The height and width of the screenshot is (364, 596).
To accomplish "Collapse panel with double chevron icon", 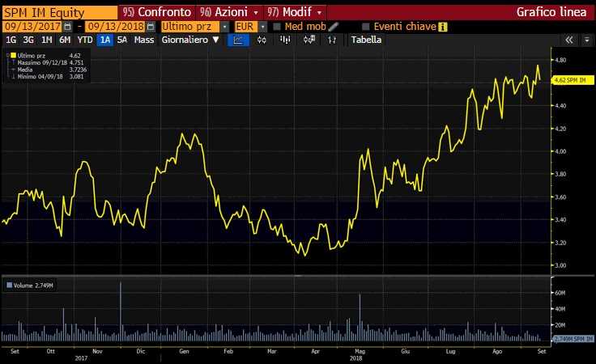I will pos(569,40).
